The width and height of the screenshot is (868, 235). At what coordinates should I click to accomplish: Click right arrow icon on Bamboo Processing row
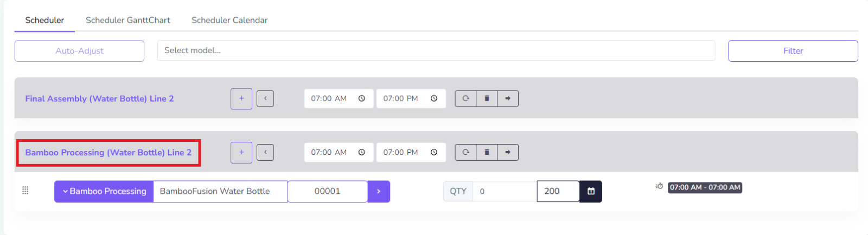point(508,152)
